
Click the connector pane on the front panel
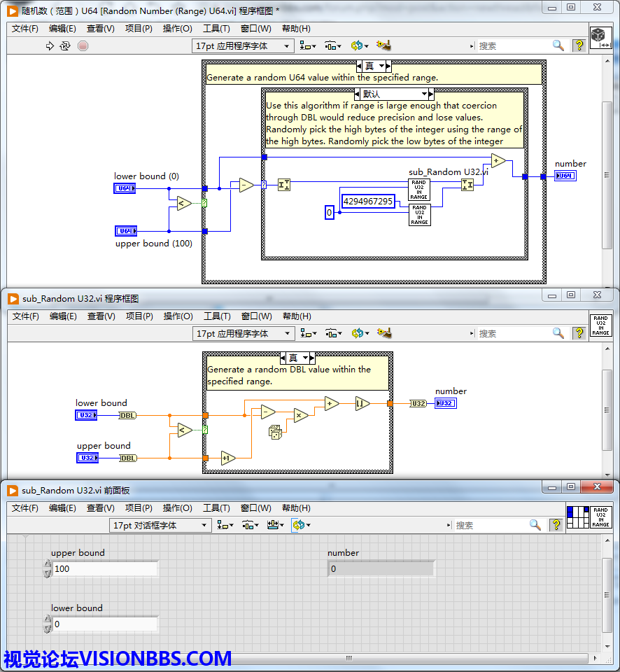577,517
